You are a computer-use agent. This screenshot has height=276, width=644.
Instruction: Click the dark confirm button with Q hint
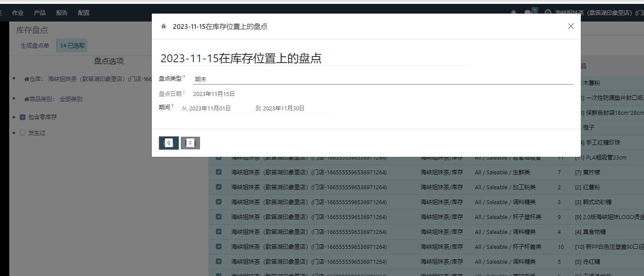(x=168, y=143)
